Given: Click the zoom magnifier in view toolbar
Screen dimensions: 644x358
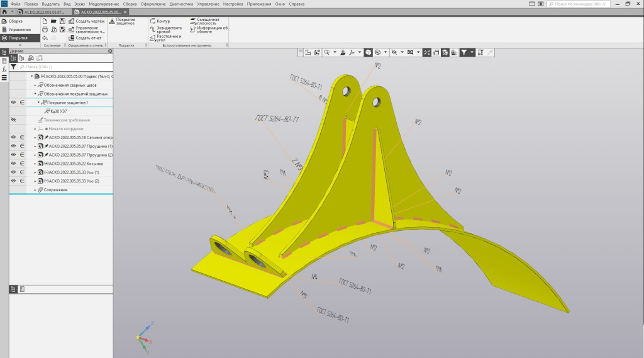Looking at the screenshot, I should point(327,53).
